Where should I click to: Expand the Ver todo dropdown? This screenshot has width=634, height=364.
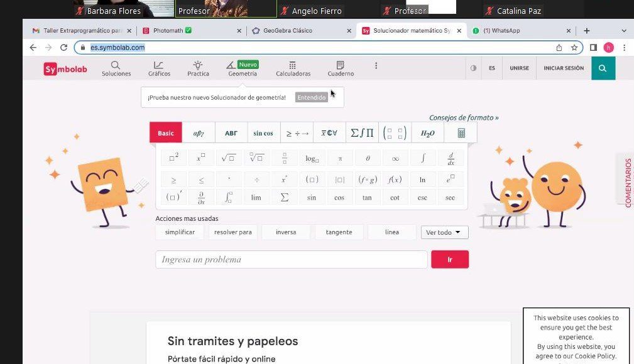[444, 232]
